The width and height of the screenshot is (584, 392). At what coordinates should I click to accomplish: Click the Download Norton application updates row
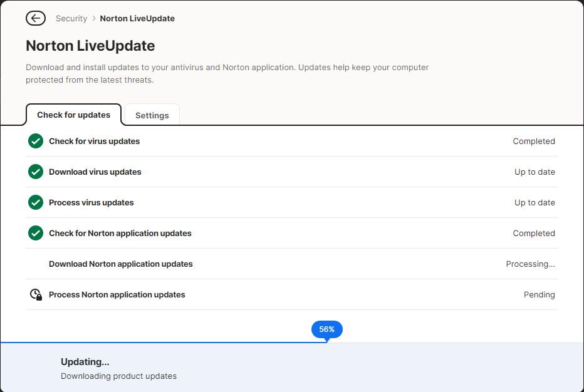coord(121,264)
